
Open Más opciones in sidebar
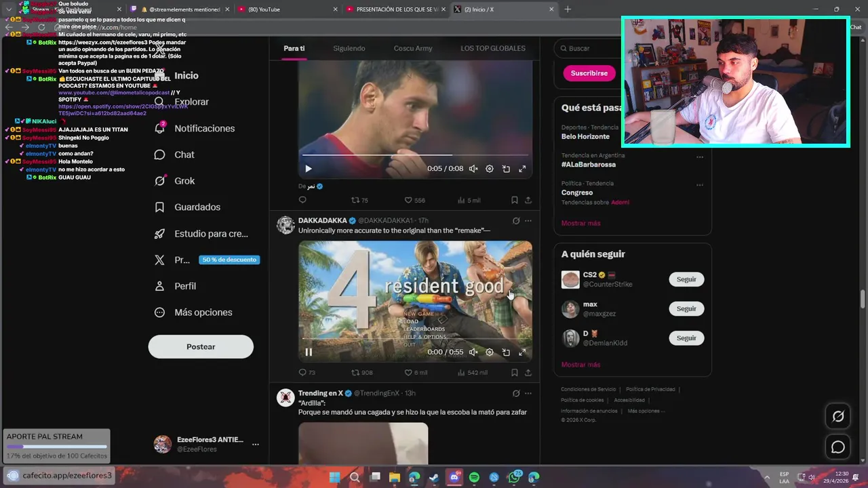193,312
